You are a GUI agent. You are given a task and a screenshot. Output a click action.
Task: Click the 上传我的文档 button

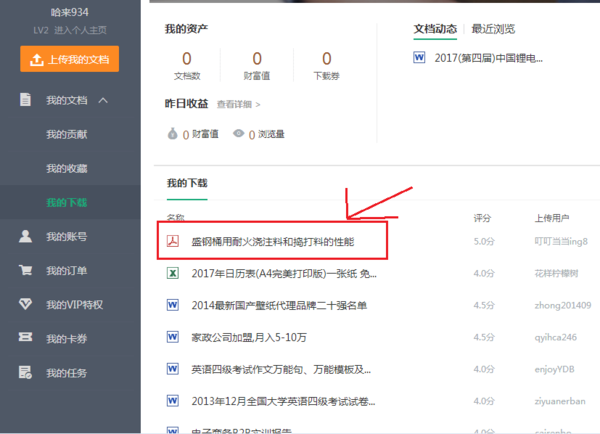click(x=69, y=59)
